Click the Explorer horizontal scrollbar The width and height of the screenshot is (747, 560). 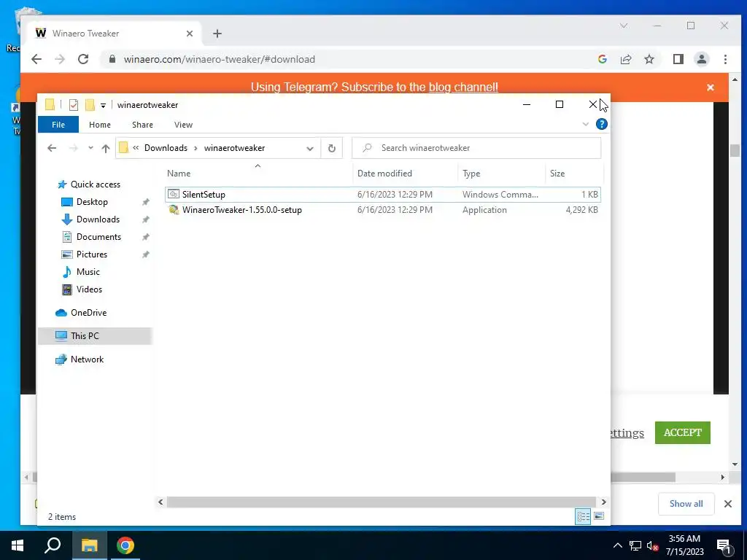[381, 502]
